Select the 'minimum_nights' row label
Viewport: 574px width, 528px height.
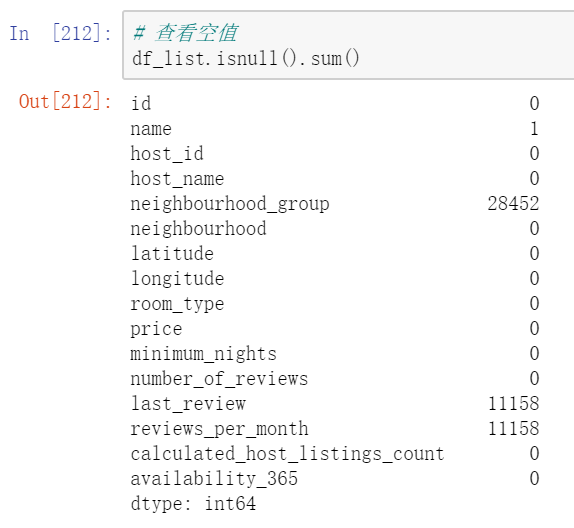(x=204, y=354)
